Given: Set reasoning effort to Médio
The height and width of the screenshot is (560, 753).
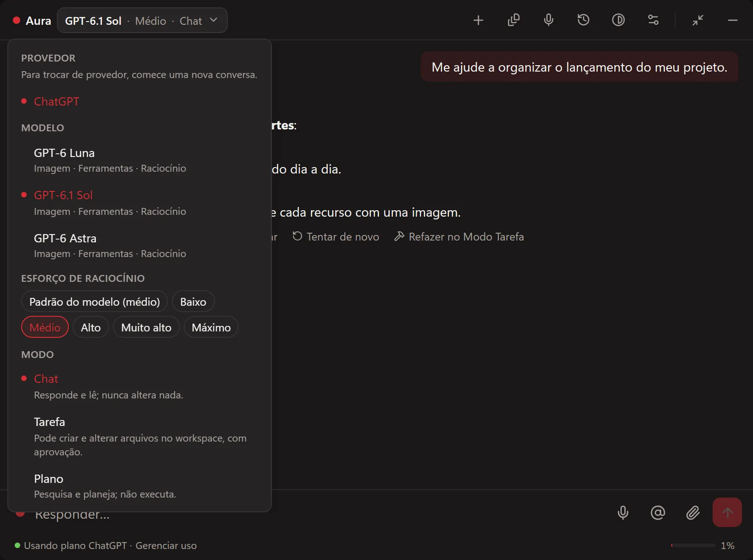Looking at the screenshot, I should 45,327.
